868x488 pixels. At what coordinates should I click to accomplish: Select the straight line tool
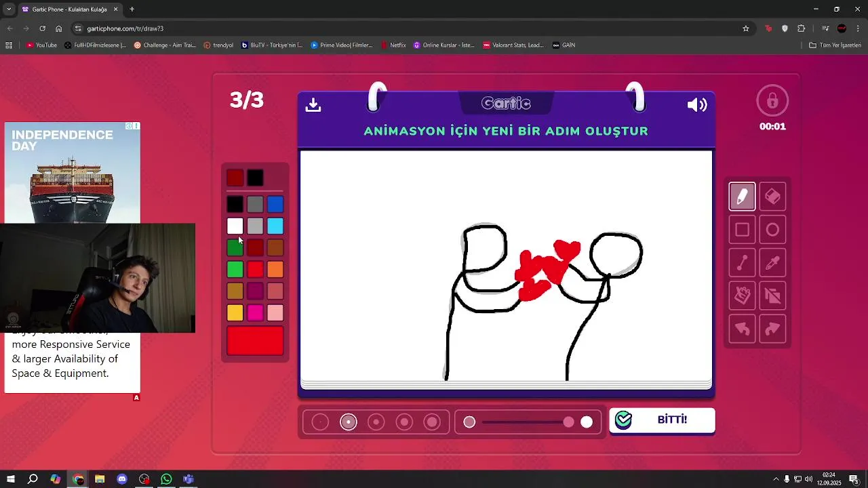point(742,263)
